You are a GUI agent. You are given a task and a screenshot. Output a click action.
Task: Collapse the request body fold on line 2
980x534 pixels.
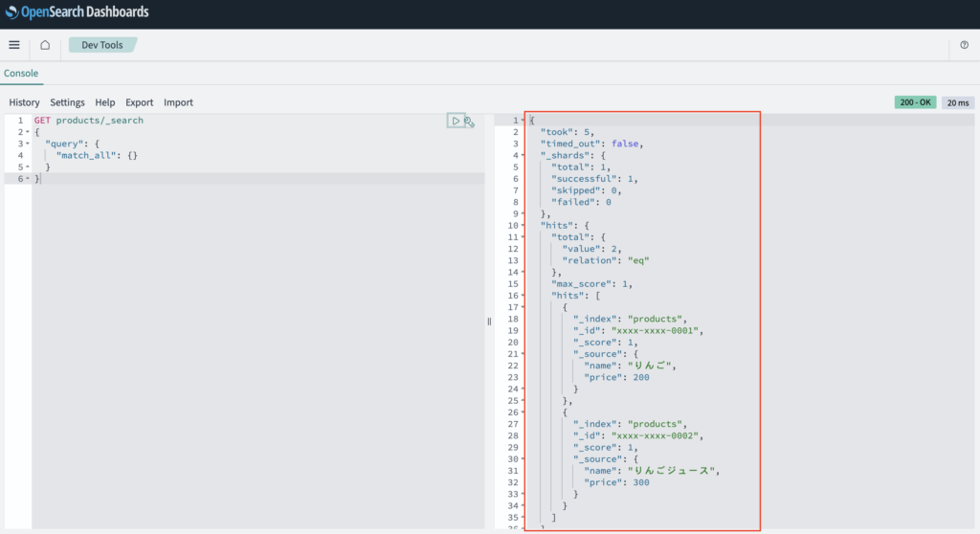tap(28, 132)
